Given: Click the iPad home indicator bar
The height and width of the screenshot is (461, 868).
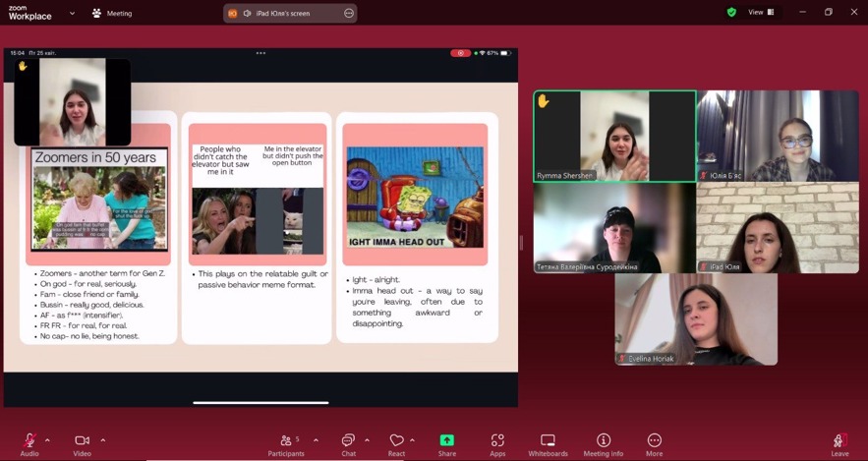Looking at the screenshot, I should (x=260, y=402).
